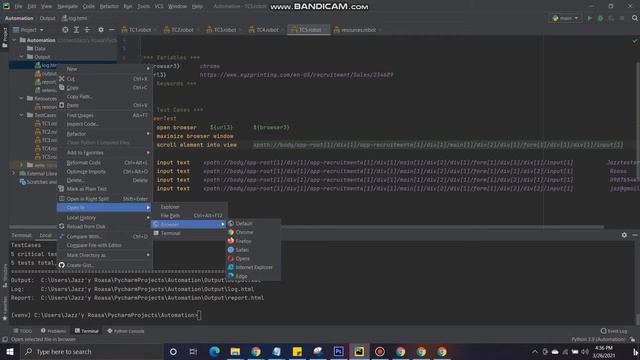
Task: Select Cut in the context menu
Action: pyautogui.click(x=104, y=79)
